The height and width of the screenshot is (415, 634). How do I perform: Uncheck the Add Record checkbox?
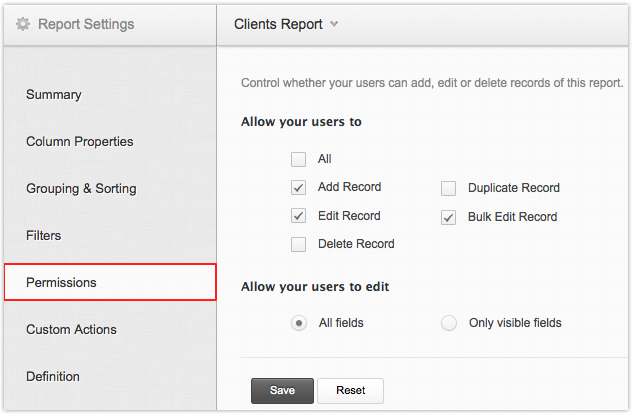click(x=298, y=187)
